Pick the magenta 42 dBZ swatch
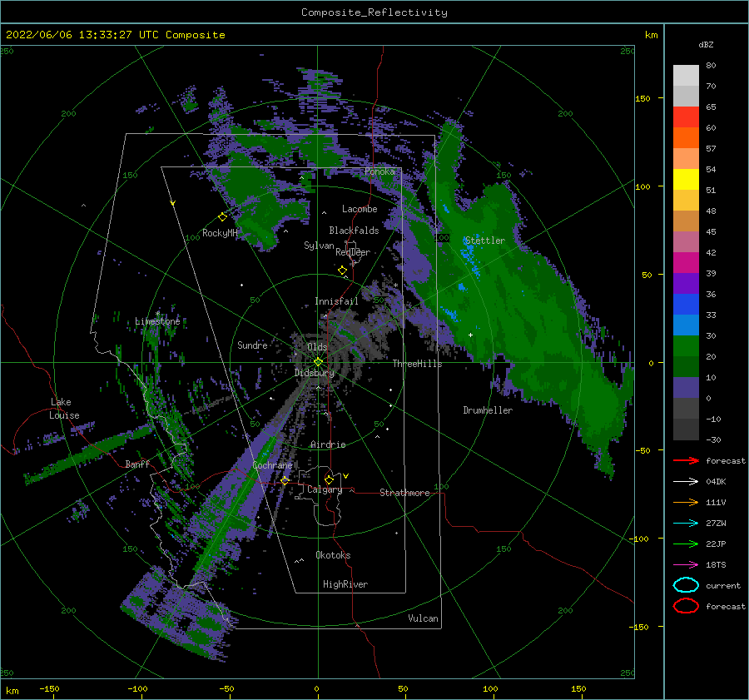This screenshot has height=700, width=749. coord(686,262)
